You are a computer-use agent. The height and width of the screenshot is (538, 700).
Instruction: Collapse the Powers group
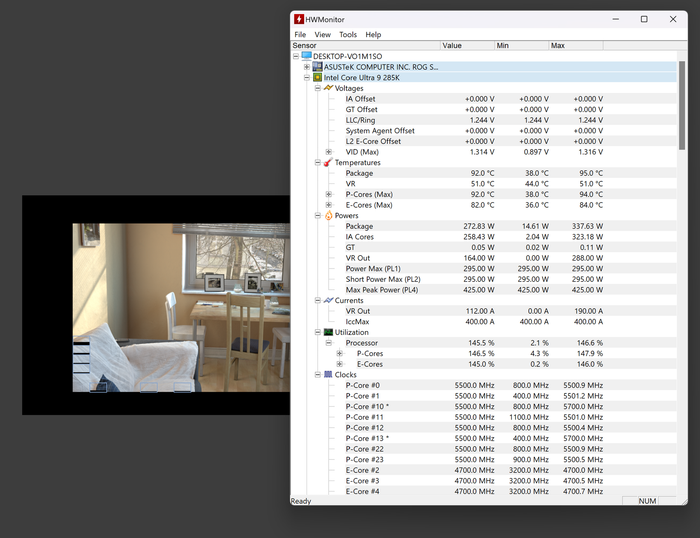317,216
